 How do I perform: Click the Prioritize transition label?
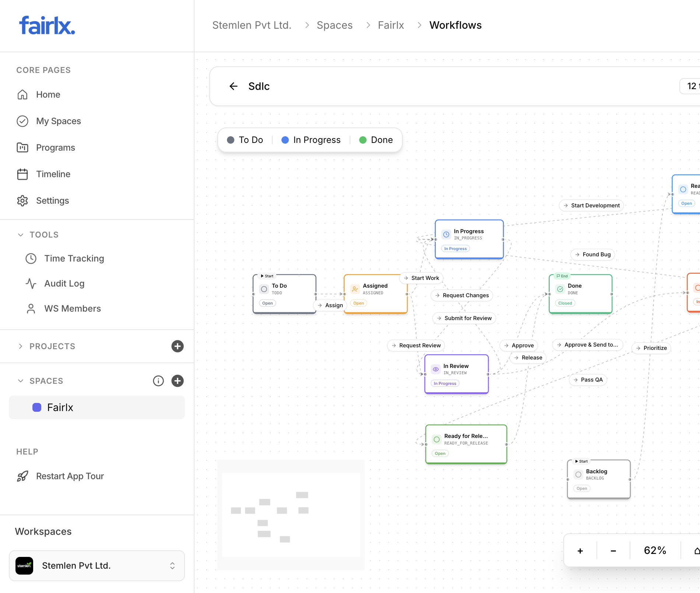(x=651, y=348)
